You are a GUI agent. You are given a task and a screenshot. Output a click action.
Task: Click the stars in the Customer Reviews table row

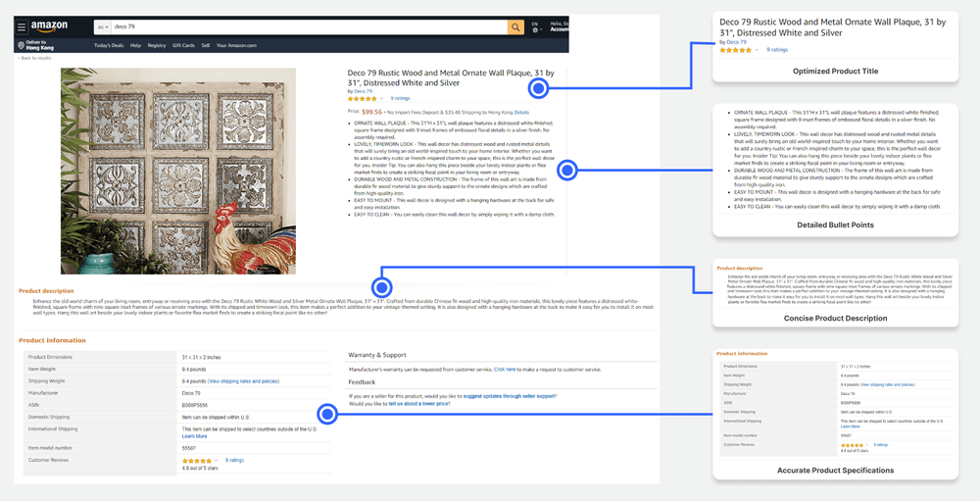197,461
